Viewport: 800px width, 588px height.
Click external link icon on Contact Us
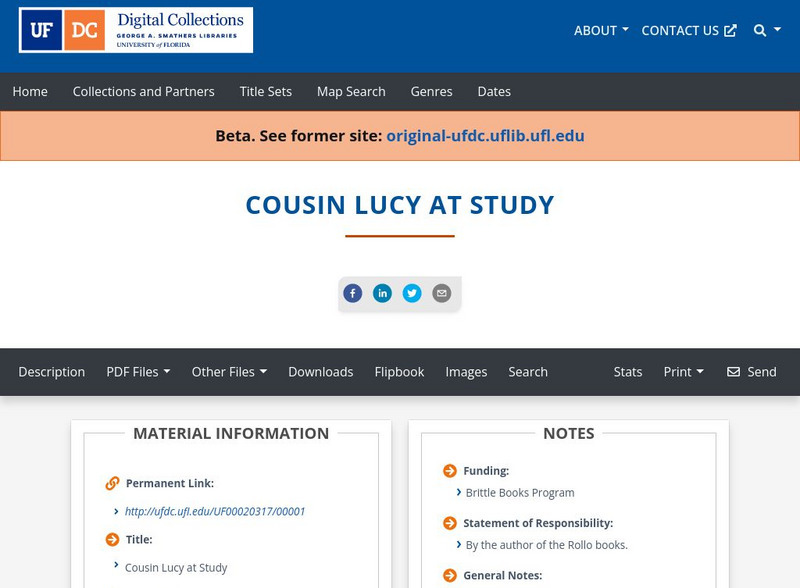coord(730,31)
